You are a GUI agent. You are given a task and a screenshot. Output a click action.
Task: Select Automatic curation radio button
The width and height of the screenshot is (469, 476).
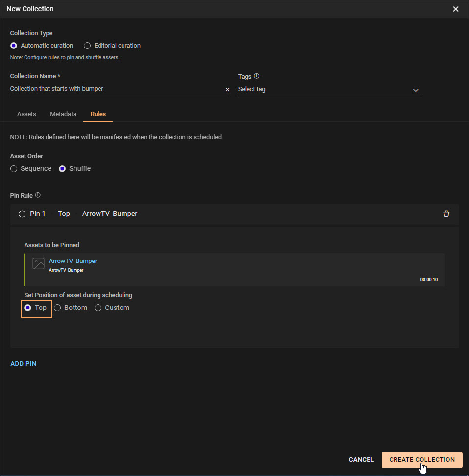tap(14, 46)
